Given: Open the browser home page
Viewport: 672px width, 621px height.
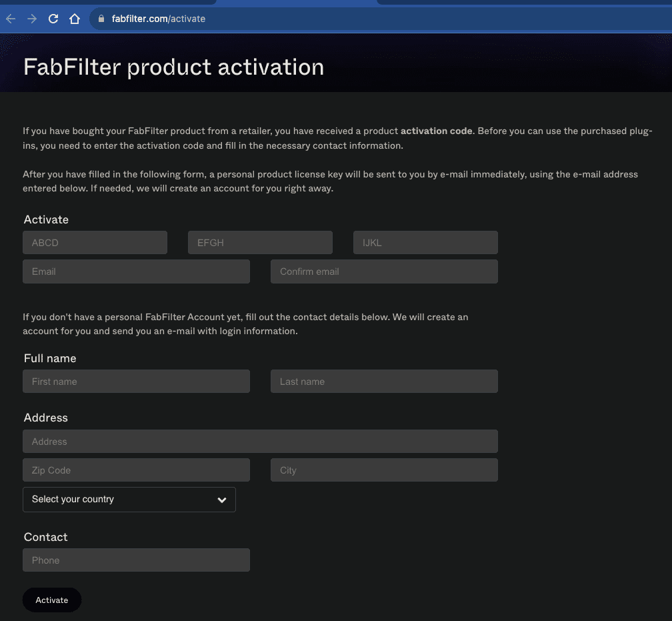Looking at the screenshot, I should [x=75, y=19].
